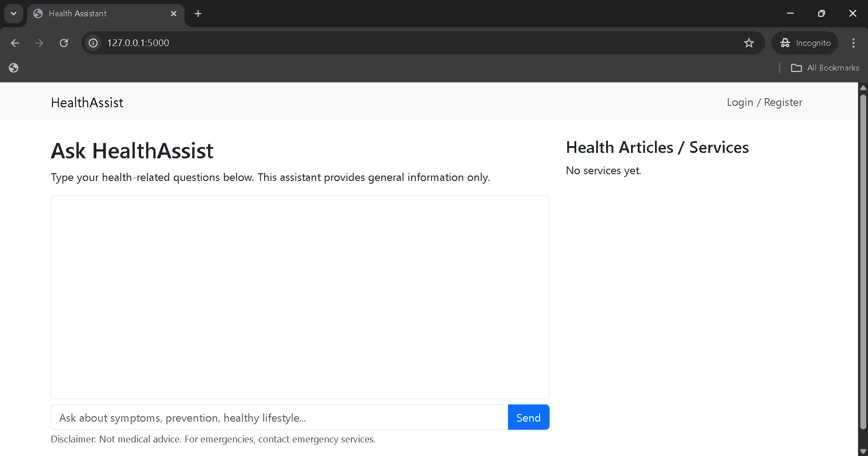The width and height of the screenshot is (868, 456).
Task: Select the Health Assistant tab
Action: tap(100, 14)
